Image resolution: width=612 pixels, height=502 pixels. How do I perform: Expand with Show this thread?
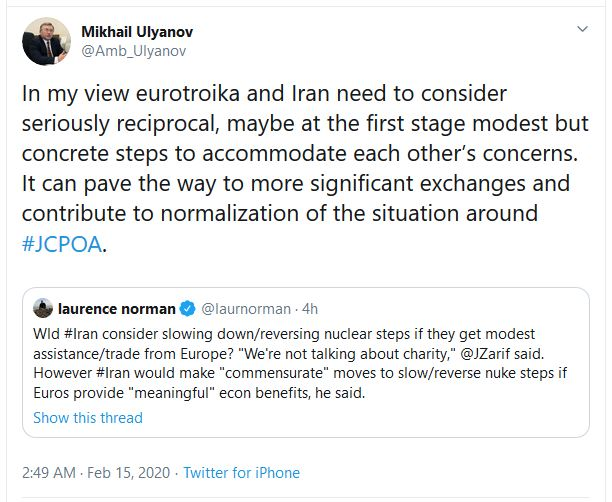click(88, 418)
